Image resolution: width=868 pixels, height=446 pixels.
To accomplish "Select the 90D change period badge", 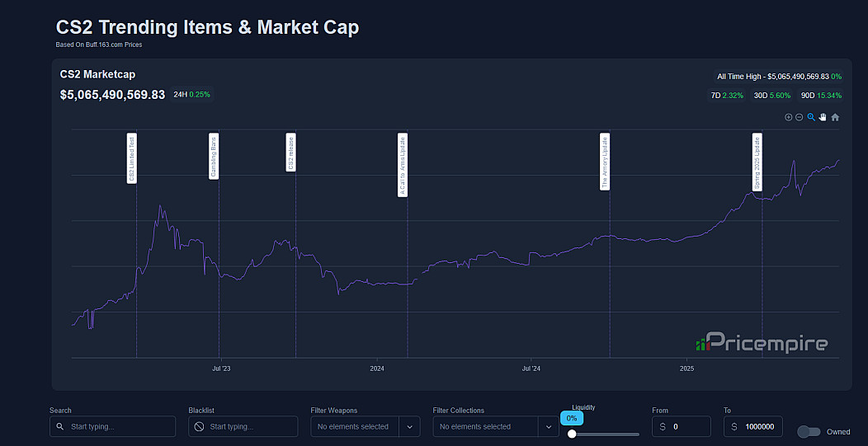I will tap(820, 96).
